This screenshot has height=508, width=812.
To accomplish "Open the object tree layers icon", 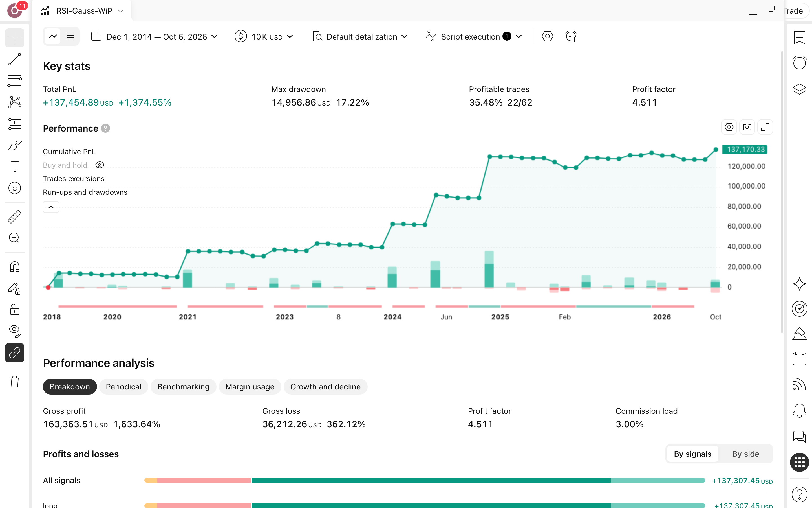I will [799, 89].
